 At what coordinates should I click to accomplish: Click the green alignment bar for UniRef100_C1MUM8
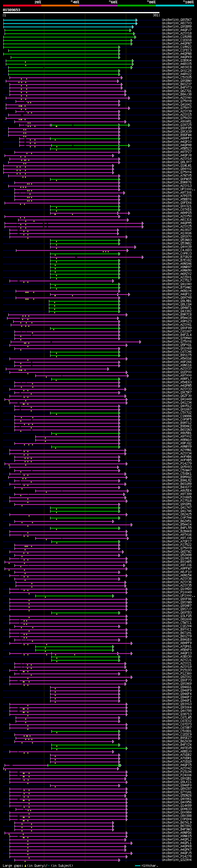pos(70,37)
